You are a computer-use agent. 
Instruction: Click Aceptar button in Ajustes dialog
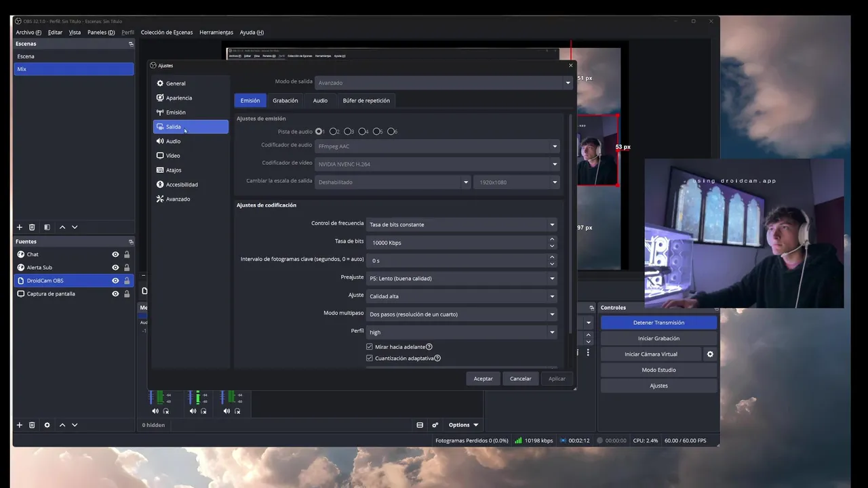click(x=484, y=379)
